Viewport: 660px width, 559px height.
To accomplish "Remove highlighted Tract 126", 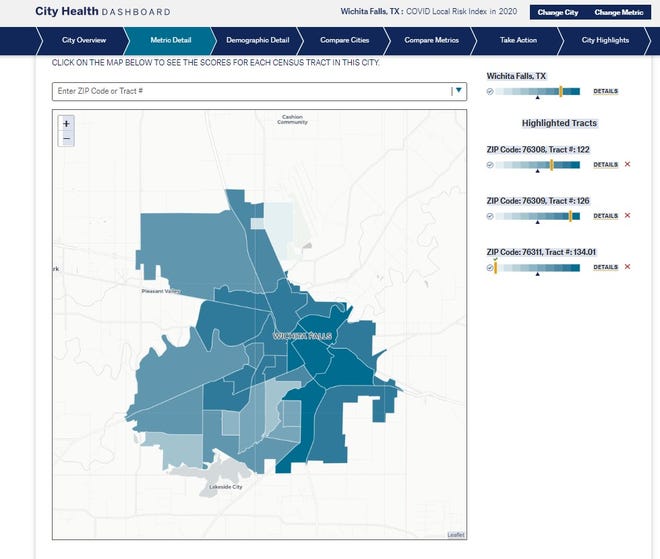I will [x=627, y=215].
